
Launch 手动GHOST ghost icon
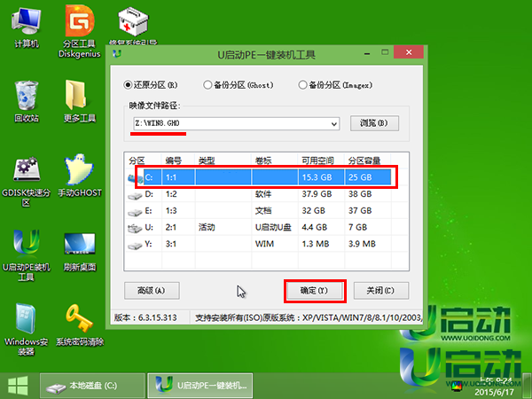tap(80, 176)
